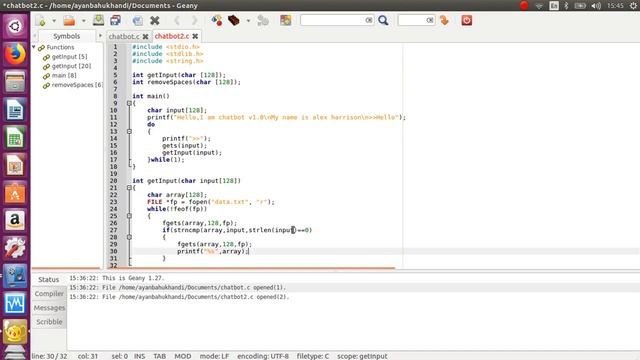Click 'scope: getInput' in status bar
640x360 pixels.
[x=362, y=356]
